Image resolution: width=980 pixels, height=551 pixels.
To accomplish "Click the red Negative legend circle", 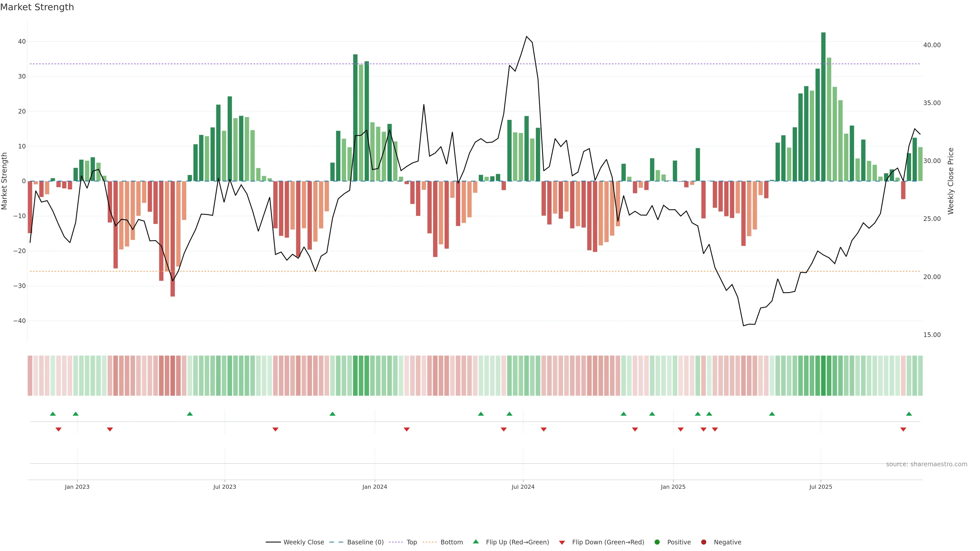I will click(703, 542).
